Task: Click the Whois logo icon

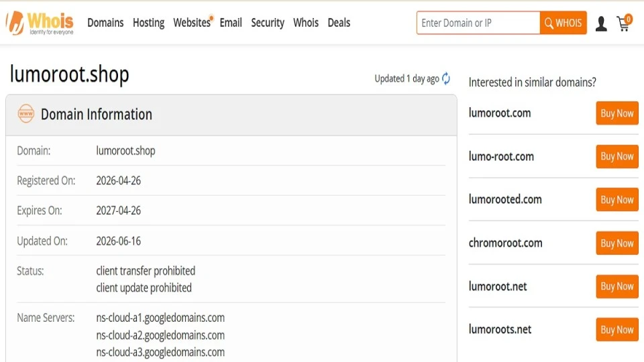Action: coord(40,23)
